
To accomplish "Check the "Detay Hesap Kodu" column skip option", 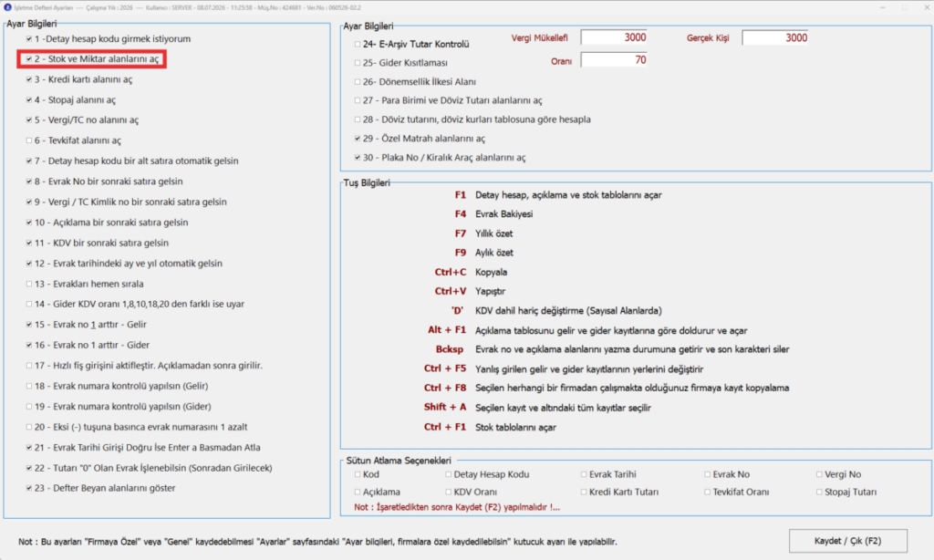I will 449,475.
